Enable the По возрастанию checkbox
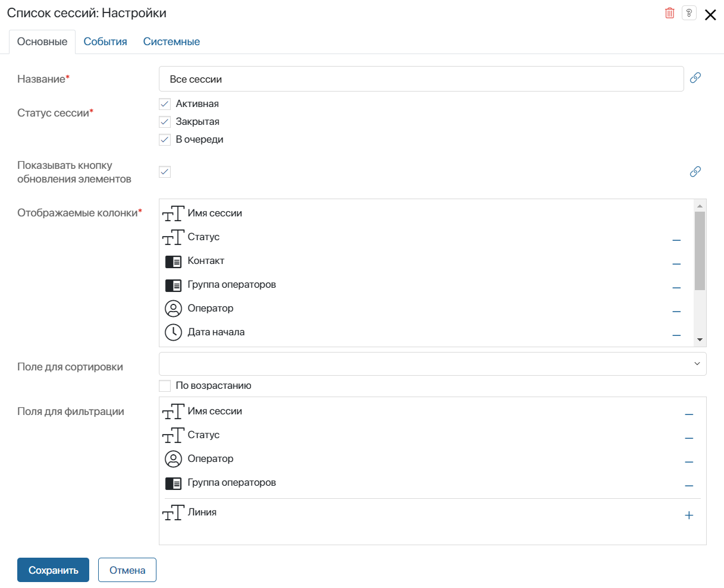This screenshot has height=588, width=724. click(x=165, y=386)
